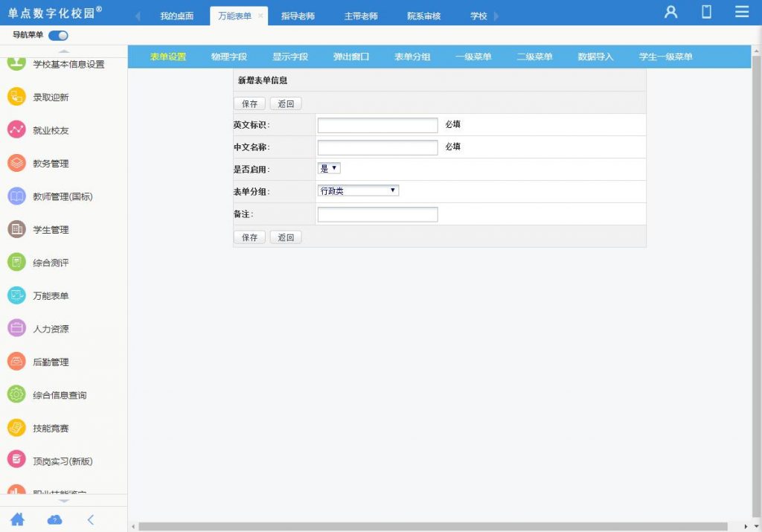Viewport: 762px width, 532px height.
Task: Open the 学生管理 icon in sidebar
Action: click(x=16, y=229)
